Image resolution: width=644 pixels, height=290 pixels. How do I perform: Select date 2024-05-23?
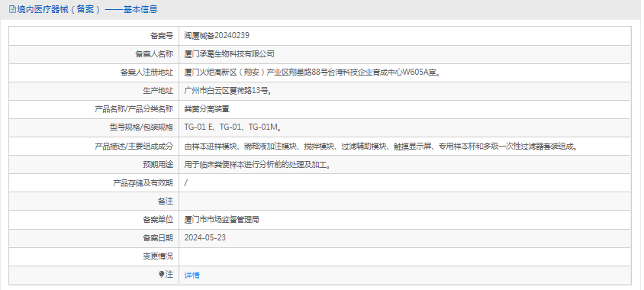click(205, 238)
